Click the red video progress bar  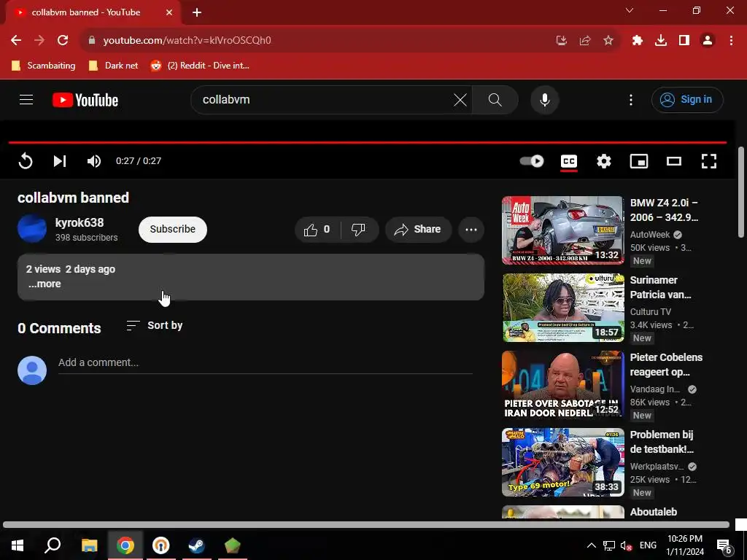click(368, 142)
